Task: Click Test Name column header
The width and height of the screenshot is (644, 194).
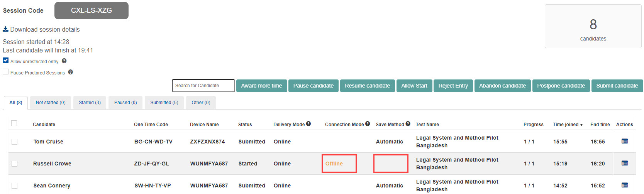Action: coord(427,125)
